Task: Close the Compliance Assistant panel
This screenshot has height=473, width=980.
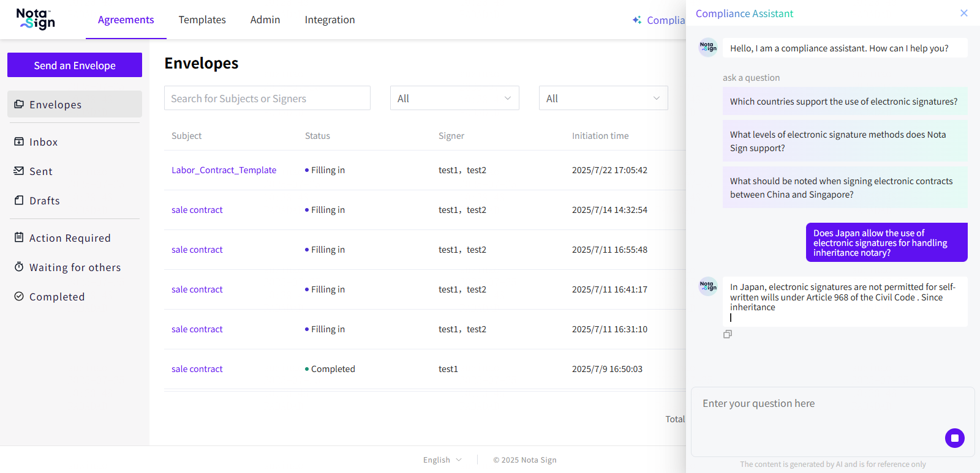Action: [x=963, y=13]
